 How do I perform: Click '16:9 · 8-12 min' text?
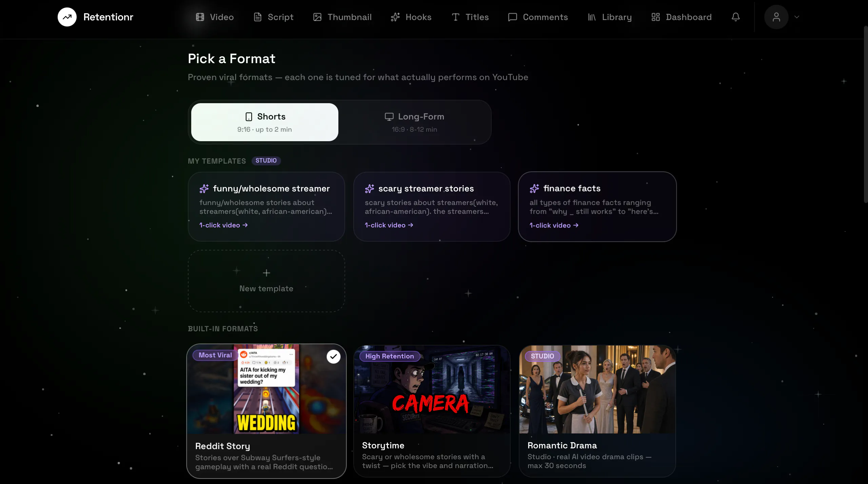click(x=414, y=130)
